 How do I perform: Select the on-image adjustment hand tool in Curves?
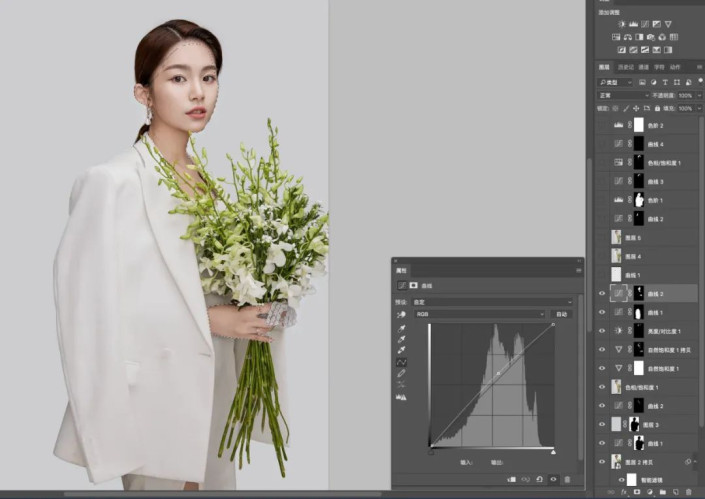pyautogui.click(x=402, y=314)
